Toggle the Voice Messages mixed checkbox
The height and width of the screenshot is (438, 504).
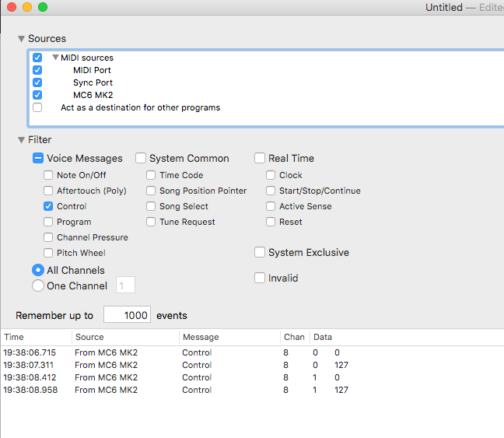[38, 158]
